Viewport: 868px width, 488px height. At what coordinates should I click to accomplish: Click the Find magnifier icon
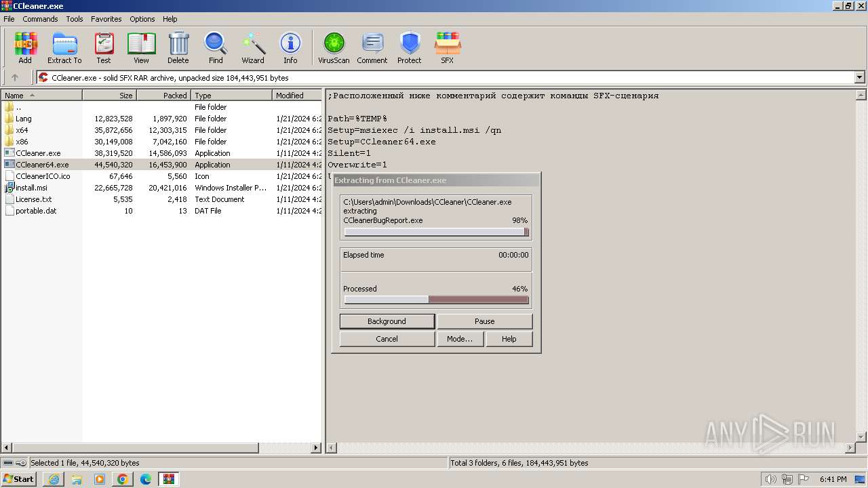(216, 48)
